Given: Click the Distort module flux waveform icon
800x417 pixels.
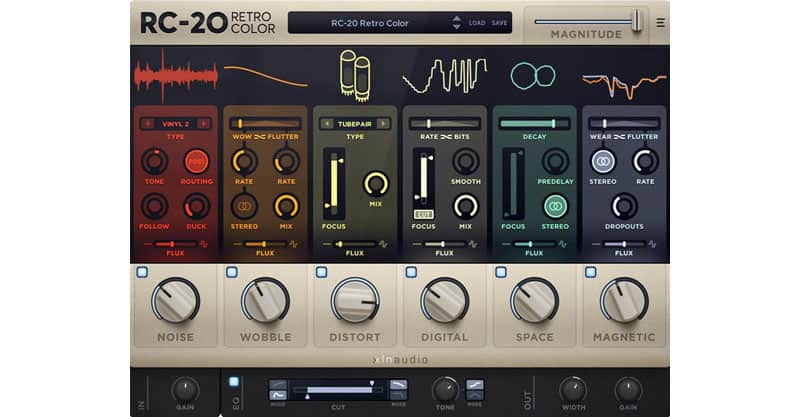Looking at the screenshot, I should pos(383,244).
